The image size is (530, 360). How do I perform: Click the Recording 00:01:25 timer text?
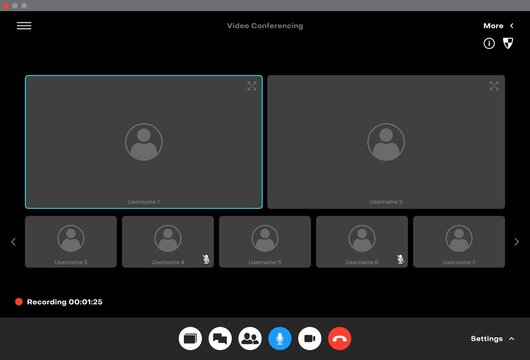(65, 302)
